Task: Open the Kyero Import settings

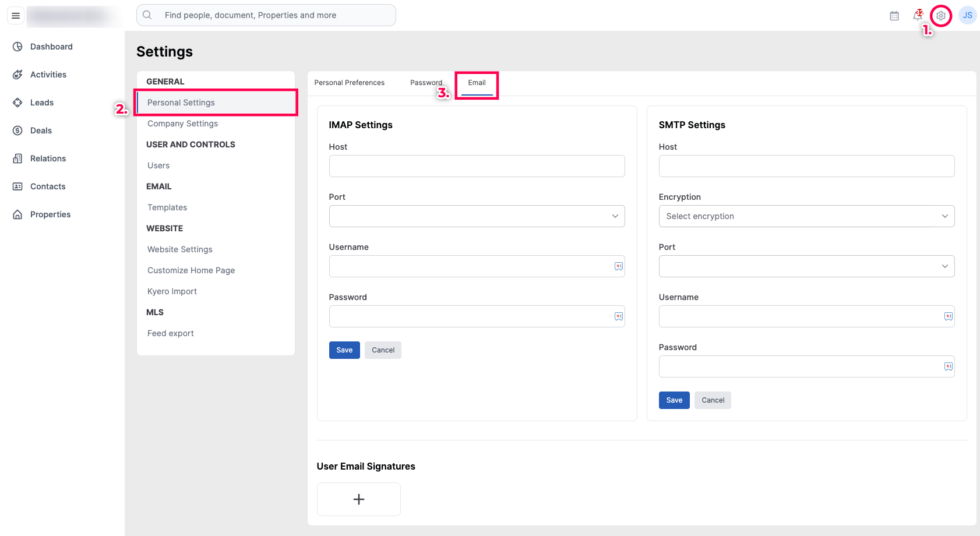Action: (x=172, y=291)
